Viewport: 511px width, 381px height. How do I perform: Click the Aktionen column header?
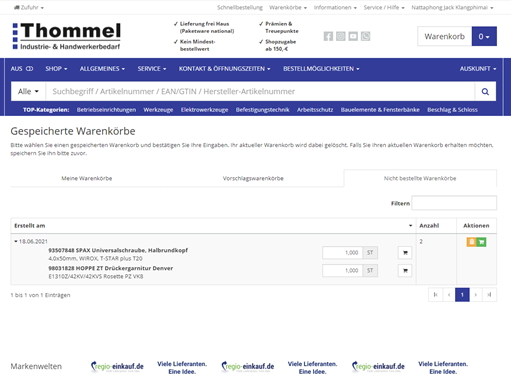pos(476,226)
